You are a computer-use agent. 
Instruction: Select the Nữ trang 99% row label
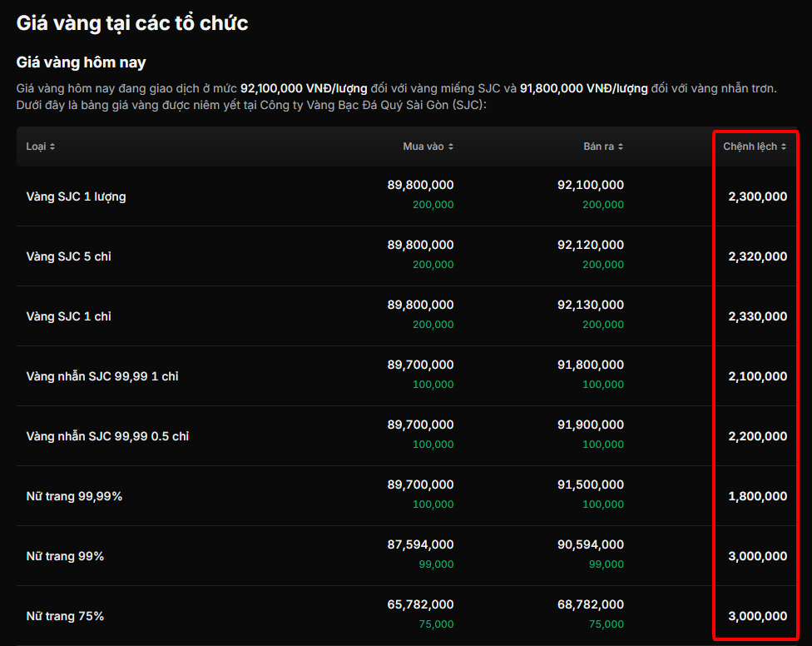[65, 556]
